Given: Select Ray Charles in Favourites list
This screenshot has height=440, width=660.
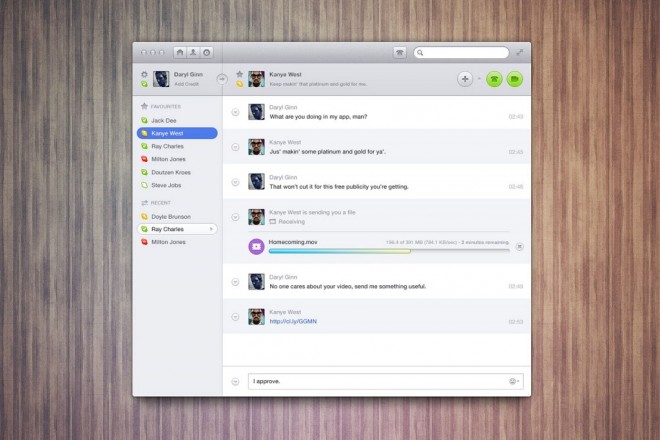Looking at the screenshot, I should point(177,146).
